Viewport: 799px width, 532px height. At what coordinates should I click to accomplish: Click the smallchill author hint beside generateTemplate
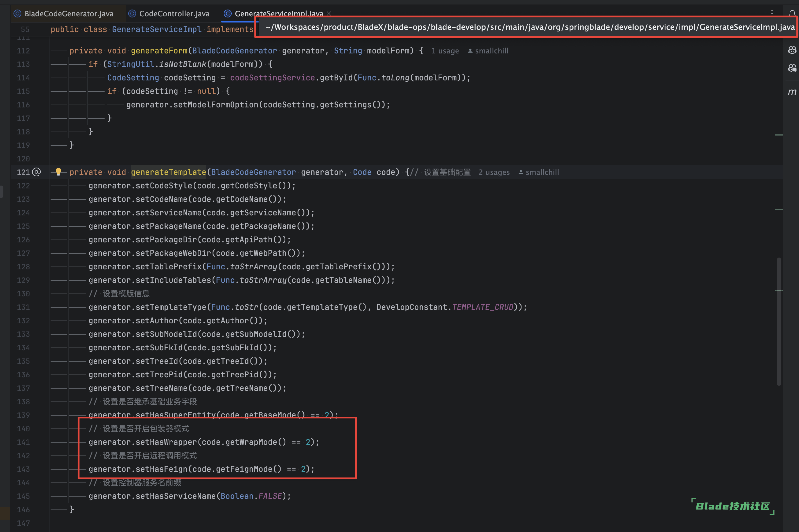click(539, 172)
